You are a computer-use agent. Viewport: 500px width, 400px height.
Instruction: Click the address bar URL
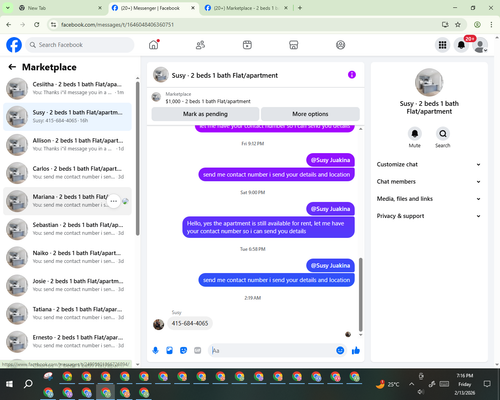point(117,25)
